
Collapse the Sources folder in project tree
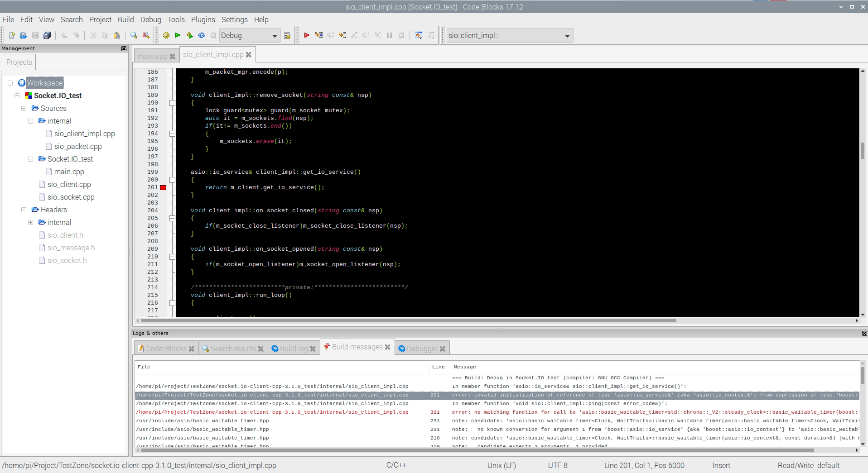tap(24, 108)
